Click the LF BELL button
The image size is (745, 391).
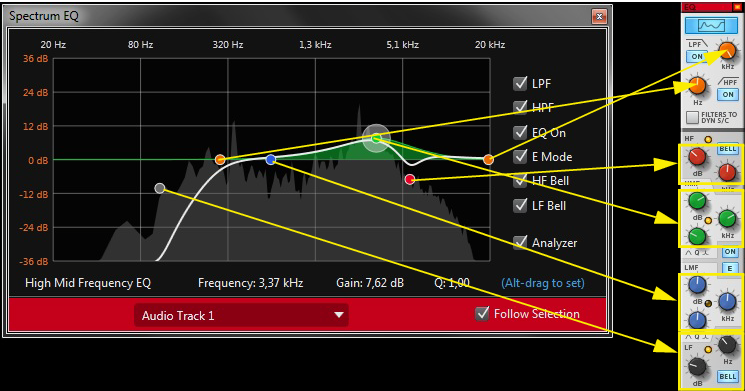pos(727,377)
